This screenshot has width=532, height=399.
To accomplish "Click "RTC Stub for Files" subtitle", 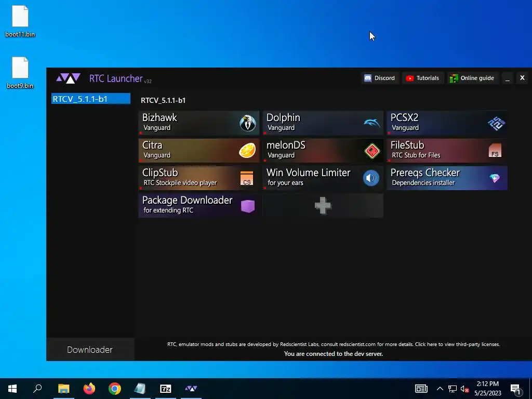I will [x=416, y=155].
